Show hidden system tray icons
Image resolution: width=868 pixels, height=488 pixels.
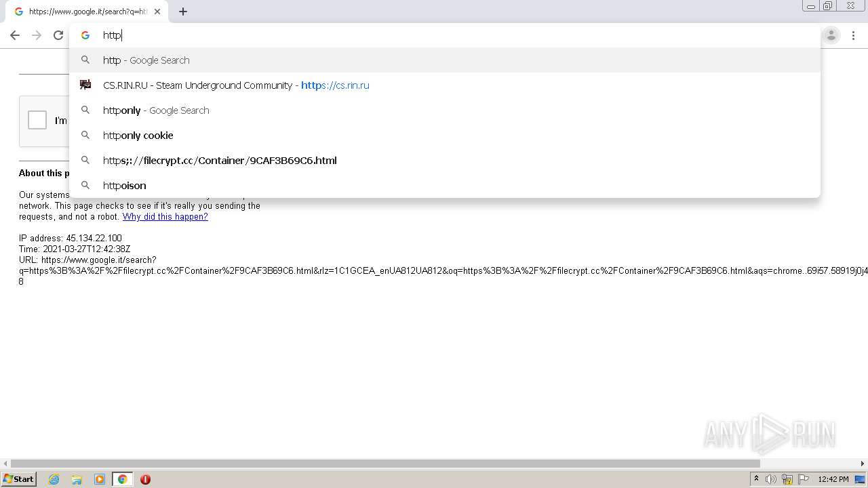point(756,479)
